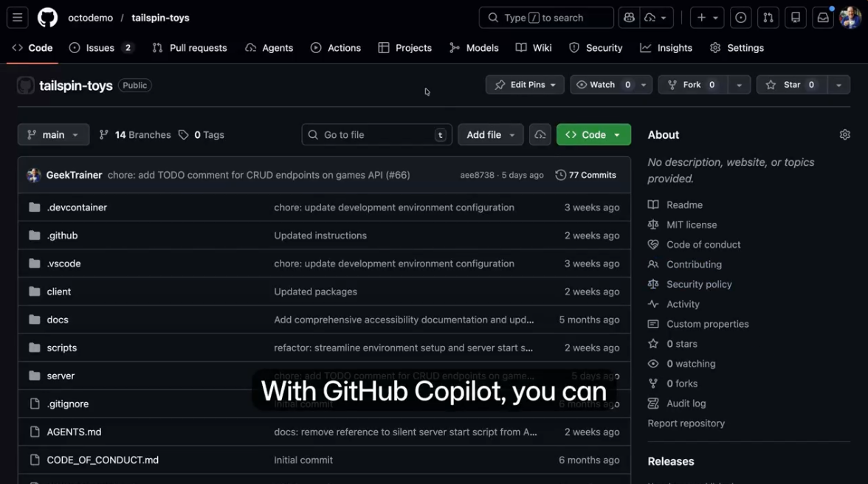
Task: Open the hamburger navigation menu
Action: [18, 18]
